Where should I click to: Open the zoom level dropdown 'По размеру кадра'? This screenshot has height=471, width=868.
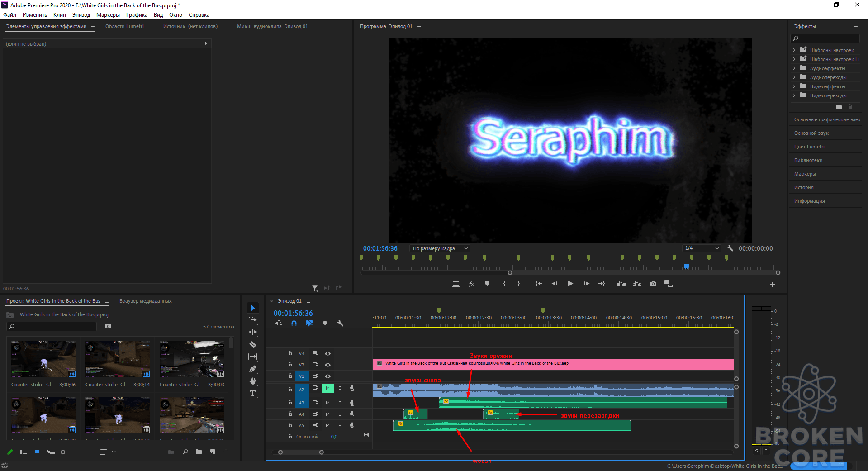440,248
